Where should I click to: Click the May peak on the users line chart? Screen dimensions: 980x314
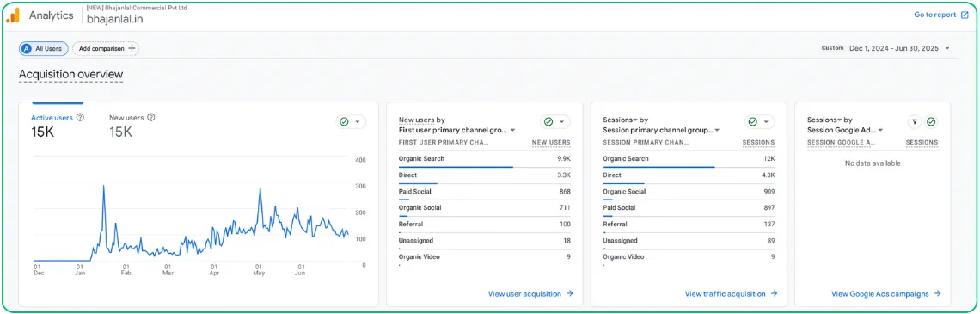(260, 190)
